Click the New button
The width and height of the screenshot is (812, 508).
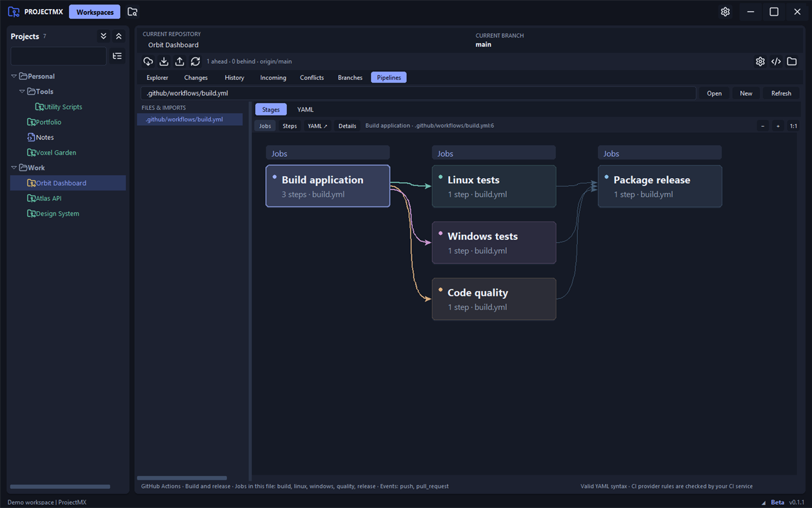[746, 93]
